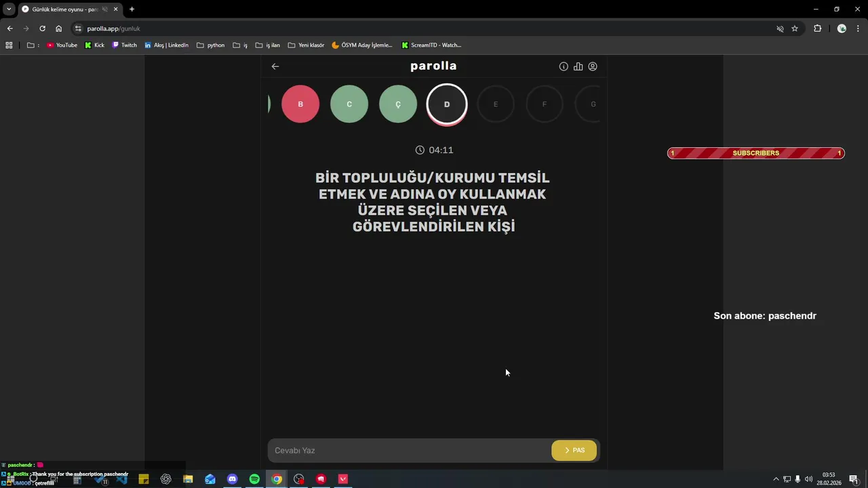Mute tab via speaker icon on tab

105,9
